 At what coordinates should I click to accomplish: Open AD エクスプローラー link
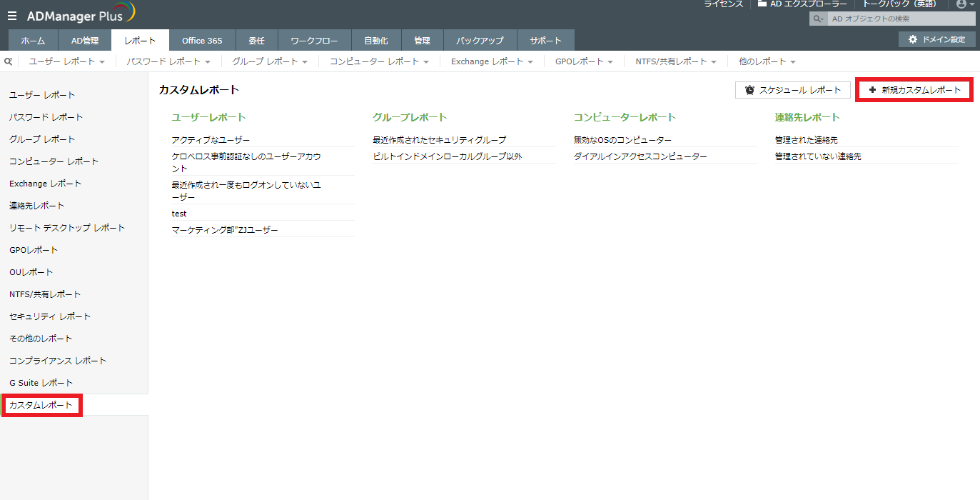(802, 4)
